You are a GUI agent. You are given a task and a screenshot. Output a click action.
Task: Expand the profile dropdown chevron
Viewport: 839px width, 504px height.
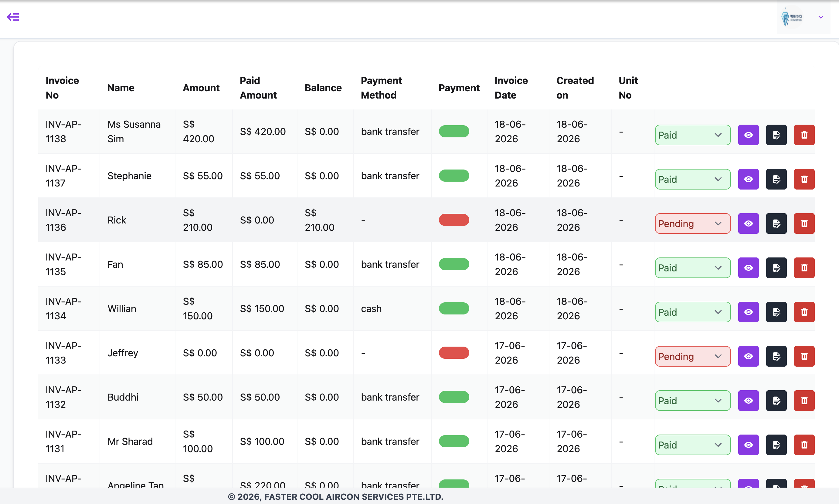(821, 17)
